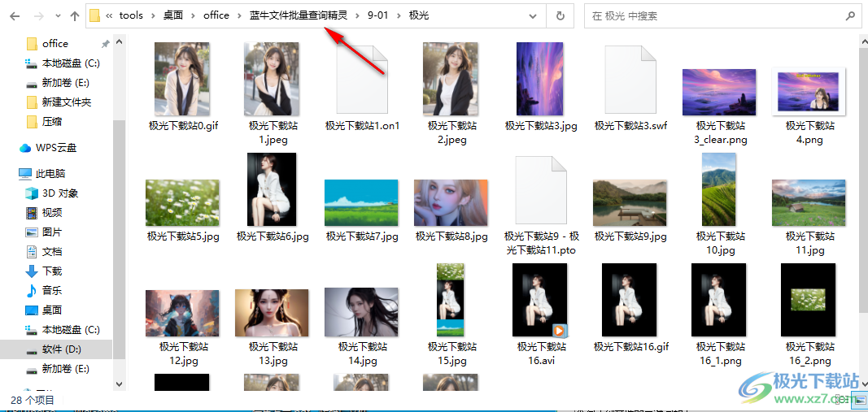
Task: Open 下载 folder in the sidebar
Action: point(51,271)
